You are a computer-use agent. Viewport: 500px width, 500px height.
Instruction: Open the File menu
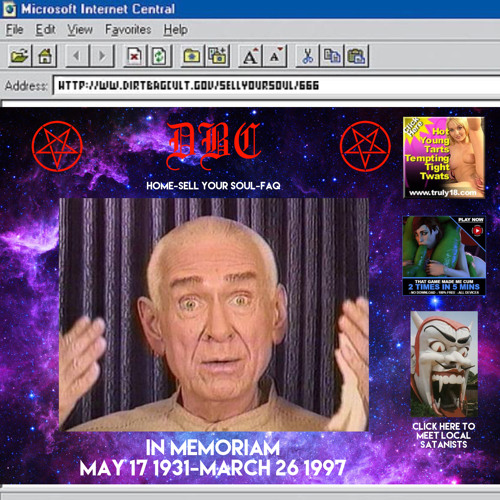[x=15, y=30]
